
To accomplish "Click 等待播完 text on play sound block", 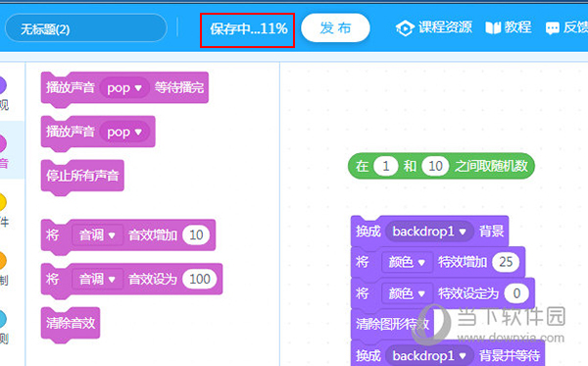I will click(179, 88).
